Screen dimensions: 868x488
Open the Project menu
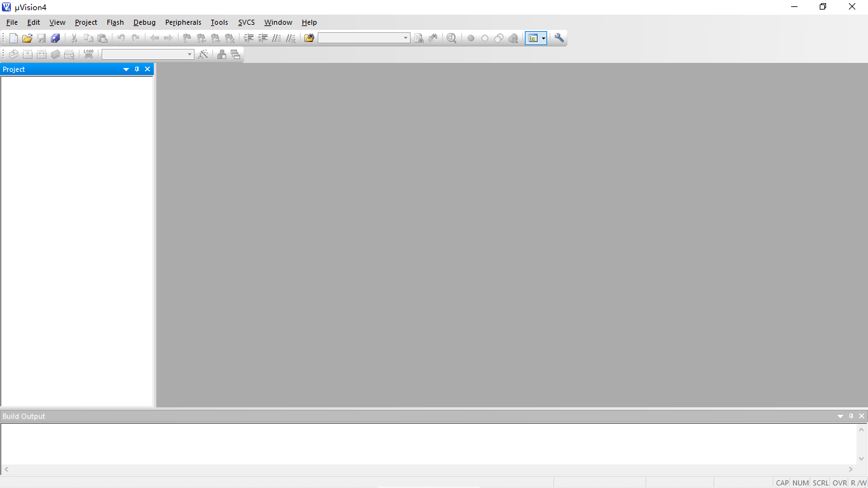pos(86,22)
